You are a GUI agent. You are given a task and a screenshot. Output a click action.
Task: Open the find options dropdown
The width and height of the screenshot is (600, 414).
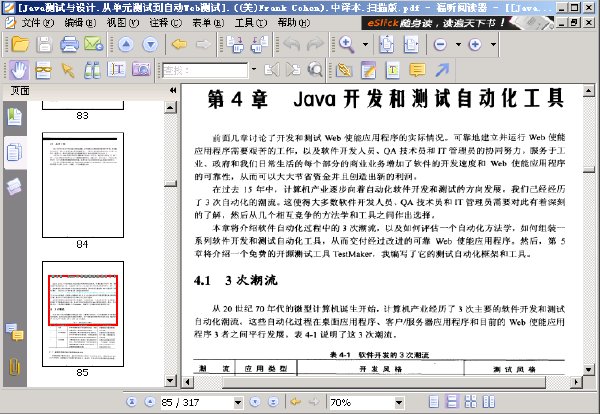click(x=253, y=70)
